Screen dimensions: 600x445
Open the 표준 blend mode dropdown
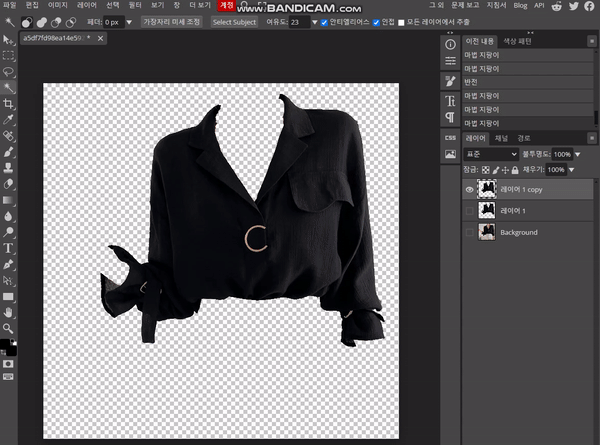[x=490, y=155]
